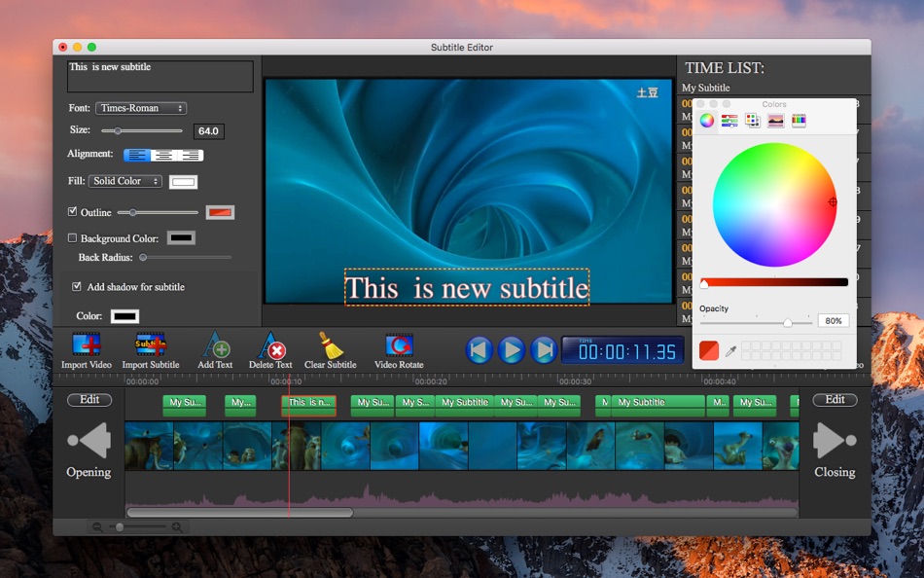
Task: Open the Video Rotate tool
Action: pos(399,345)
